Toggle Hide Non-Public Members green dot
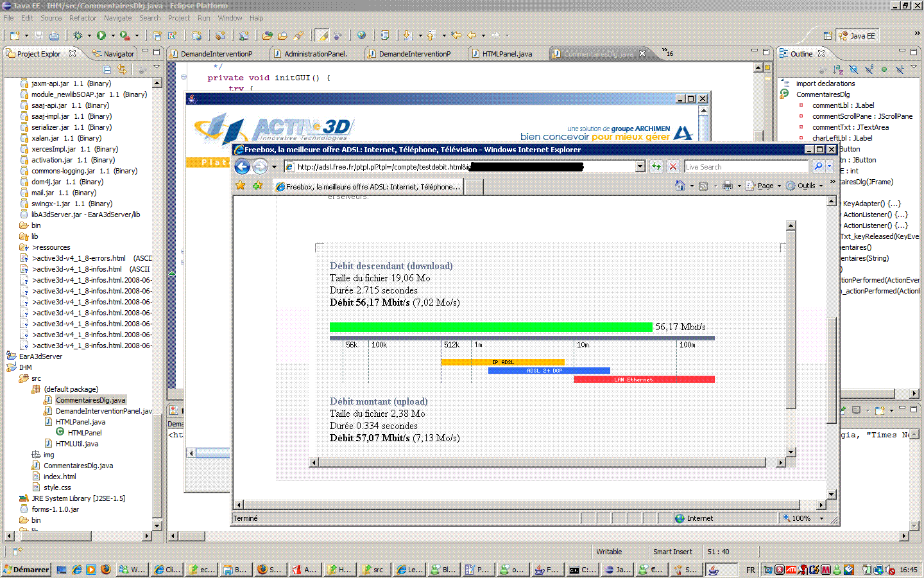The width and height of the screenshot is (924, 578). click(x=884, y=69)
